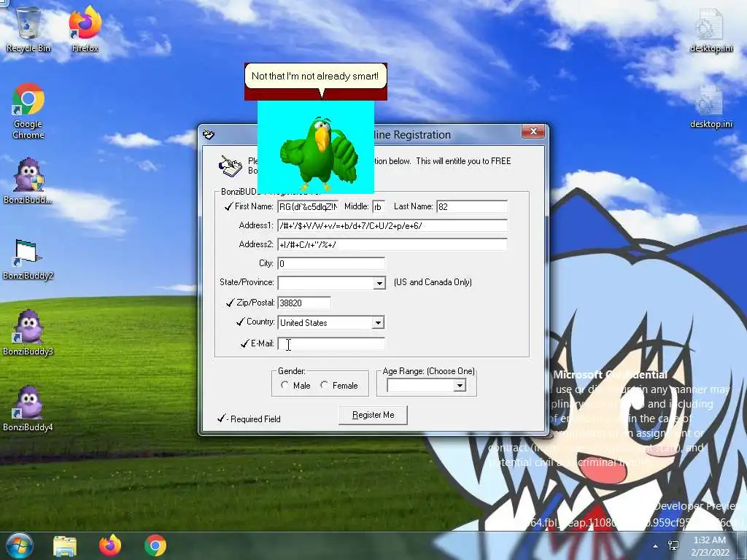Close the Online Registration dialog

pyautogui.click(x=533, y=131)
